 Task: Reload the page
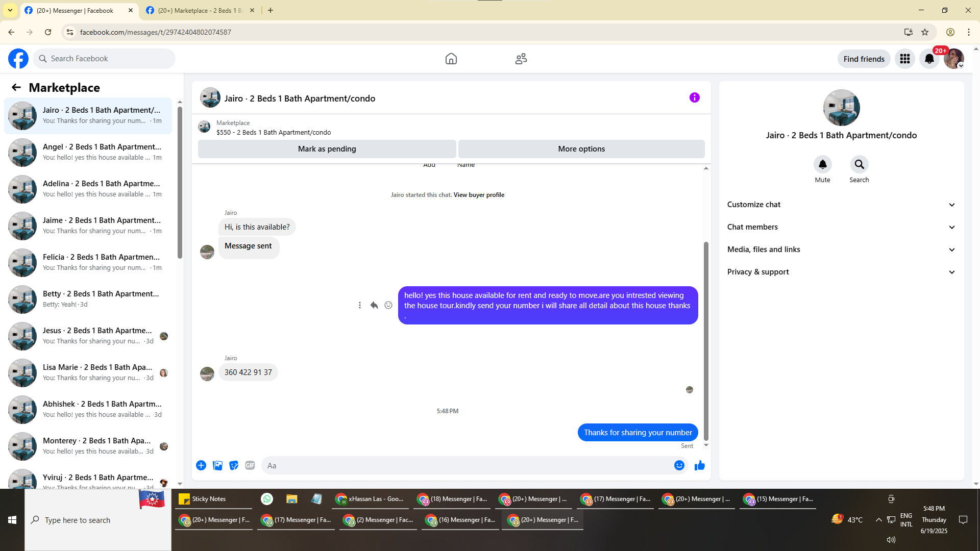click(48, 32)
